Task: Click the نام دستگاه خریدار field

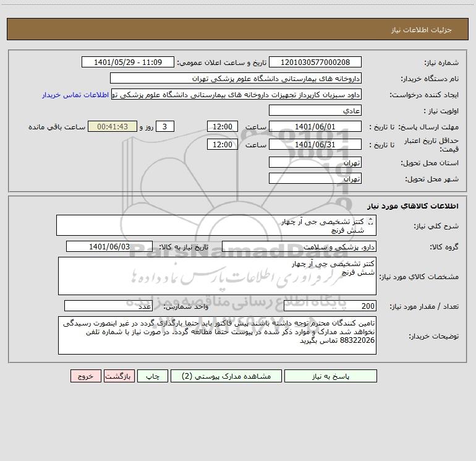Action: point(236,78)
